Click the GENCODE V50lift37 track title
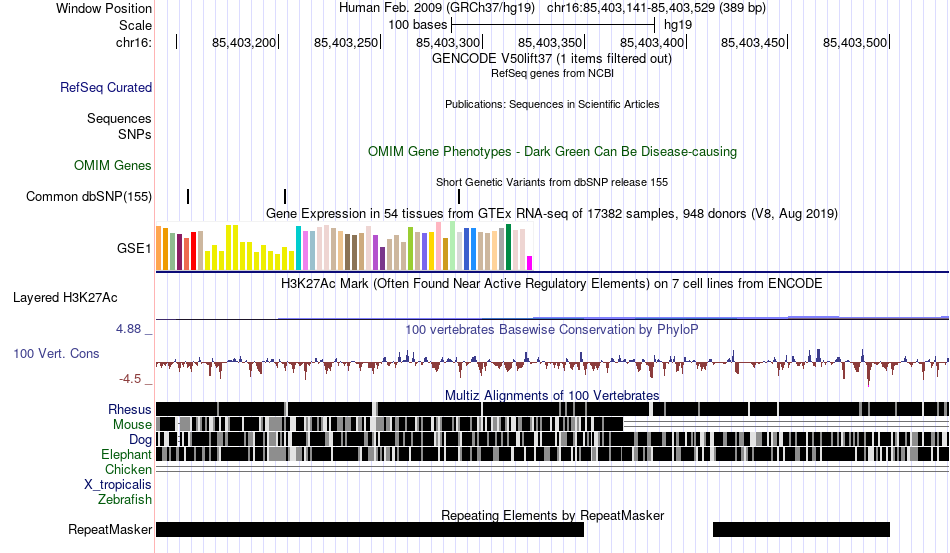This screenshot has height=553, width=950. tap(551, 59)
